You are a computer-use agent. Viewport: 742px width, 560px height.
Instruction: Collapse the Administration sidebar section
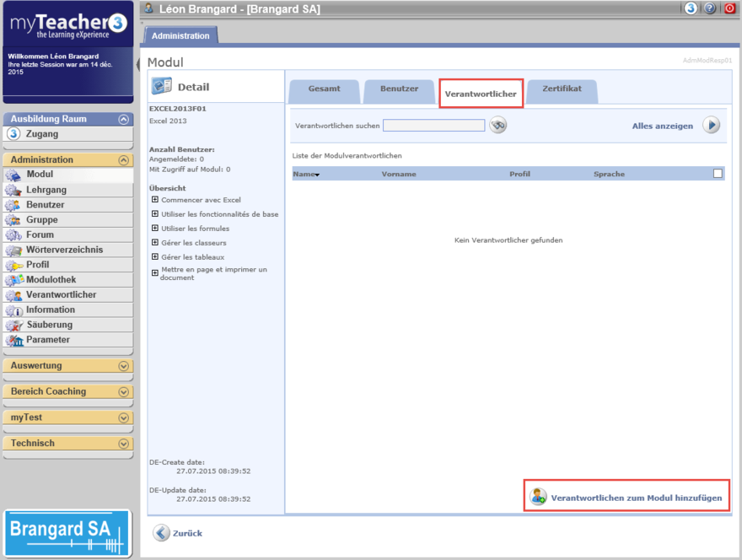pyautogui.click(x=124, y=160)
